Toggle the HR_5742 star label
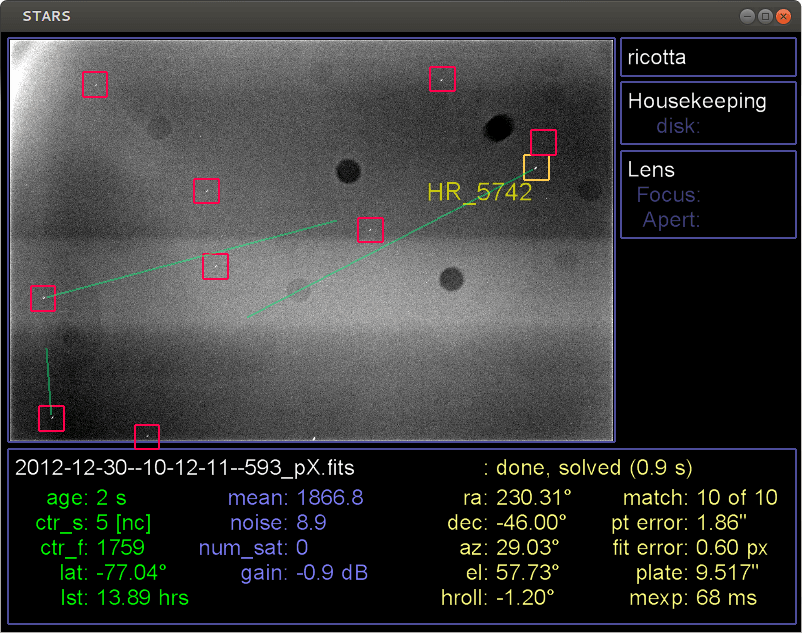The width and height of the screenshot is (802, 633). click(x=480, y=192)
